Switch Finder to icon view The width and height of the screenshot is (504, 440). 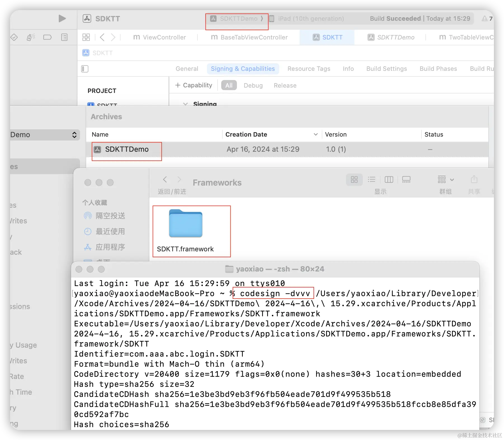coord(354,179)
